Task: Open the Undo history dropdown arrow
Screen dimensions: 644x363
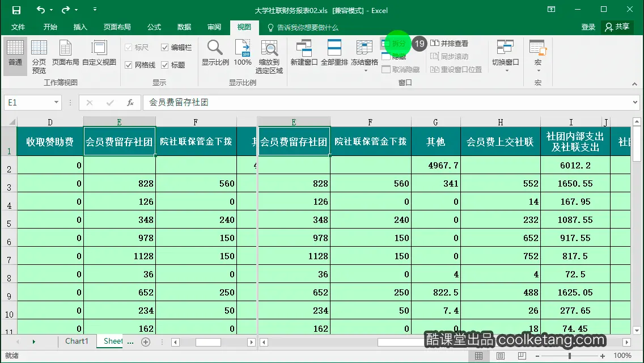Action: tap(52, 10)
